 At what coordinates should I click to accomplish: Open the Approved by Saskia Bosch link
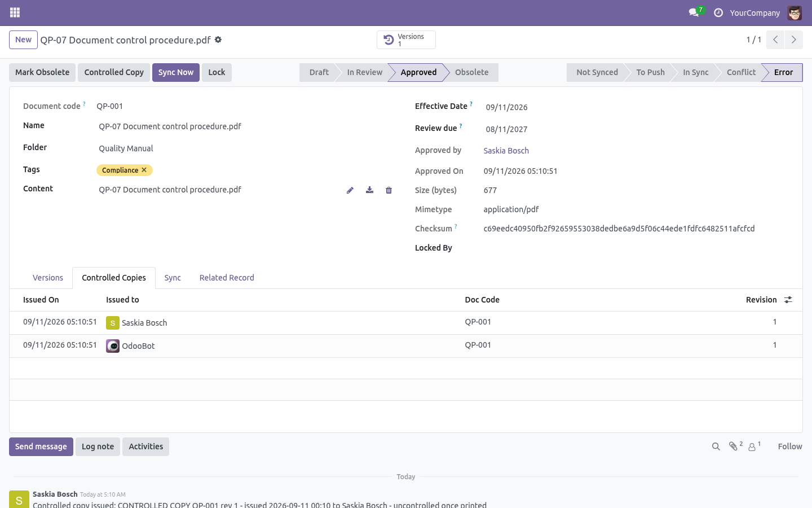(x=506, y=151)
